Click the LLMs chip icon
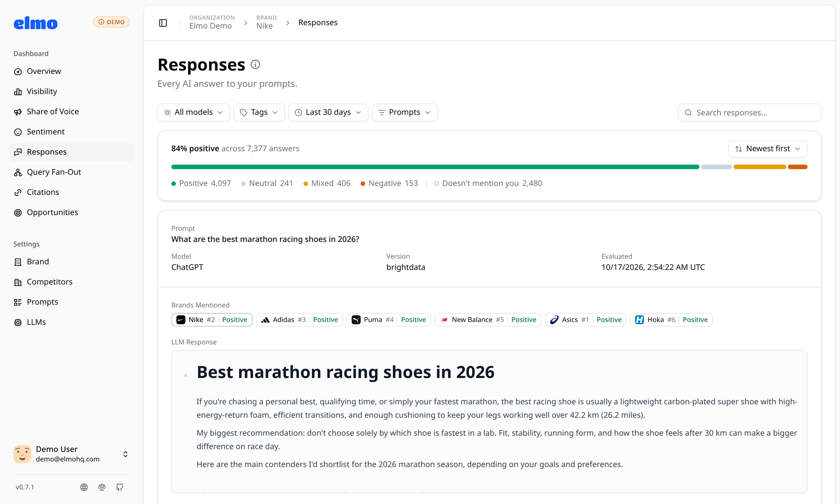The height and width of the screenshot is (504, 840). [18, 322]
